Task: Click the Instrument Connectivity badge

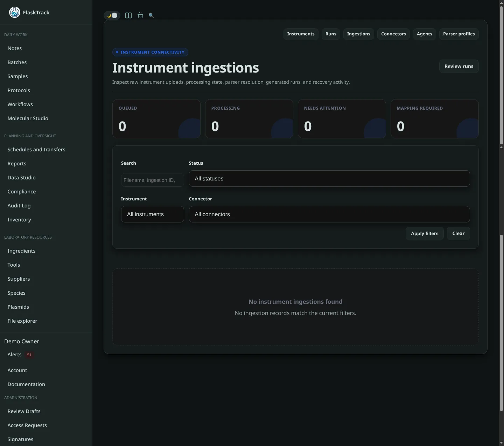Action: [x=150, y=52]
